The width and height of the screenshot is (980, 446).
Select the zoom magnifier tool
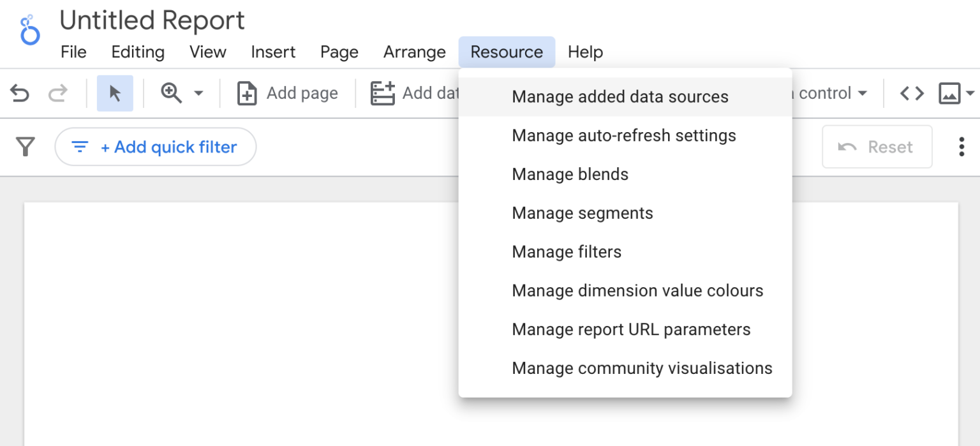pyautogui.click(x=170, y=93)
